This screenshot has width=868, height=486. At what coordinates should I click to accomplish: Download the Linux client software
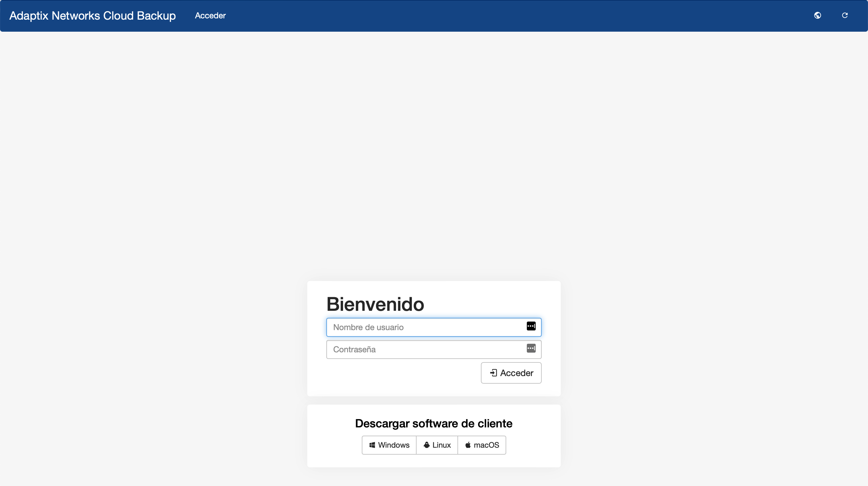[x=437, y=445]
